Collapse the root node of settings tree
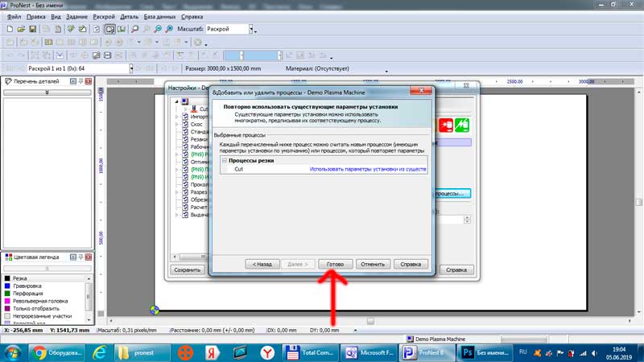Screen dimensions: 644x362 [x=177, y=101]
